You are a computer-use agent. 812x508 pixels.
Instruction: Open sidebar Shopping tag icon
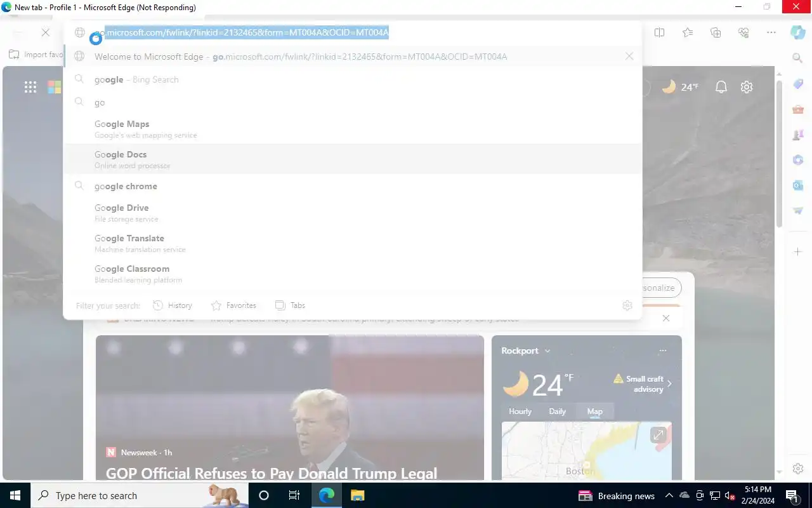798,84
